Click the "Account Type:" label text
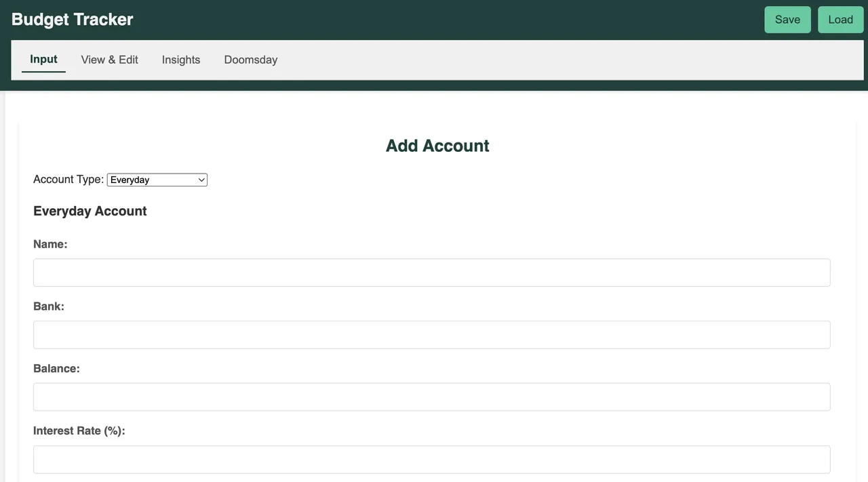Screen dimensions: 868x482 click(x=68, y=180)
